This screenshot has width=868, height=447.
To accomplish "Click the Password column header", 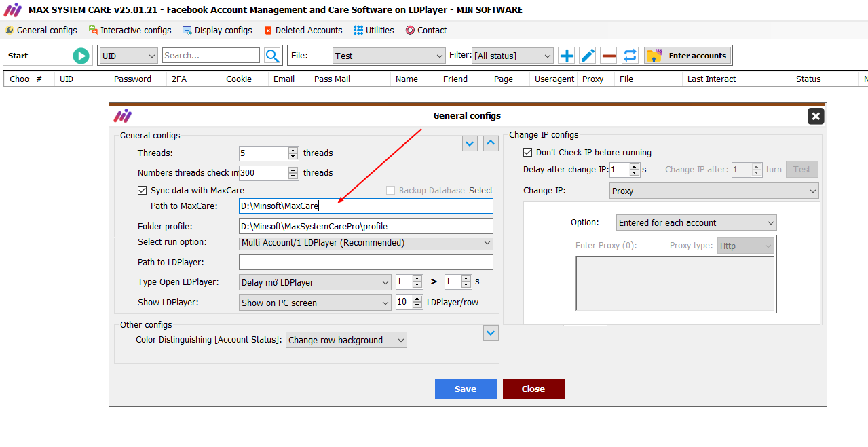I will [x=133, y=79].
